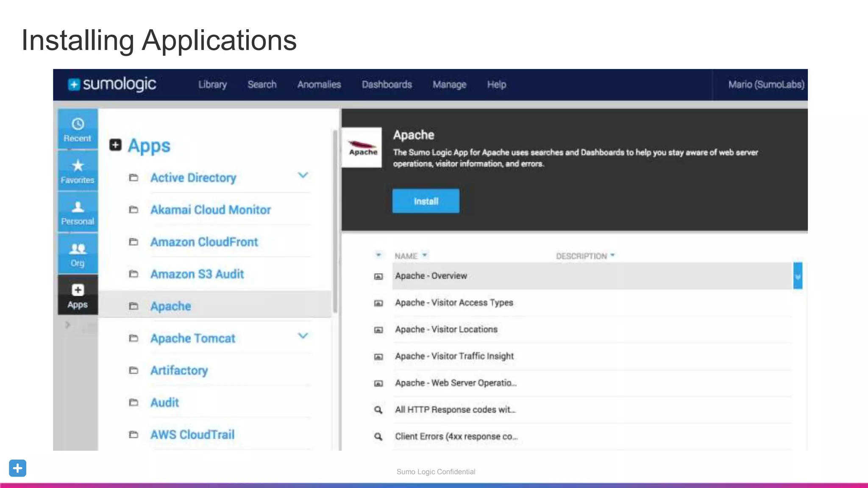This screenshot has width=868, height=488.
Task: Click folder icon next to Active Directory
Action: pyautogui.click(x=134, y=177)
